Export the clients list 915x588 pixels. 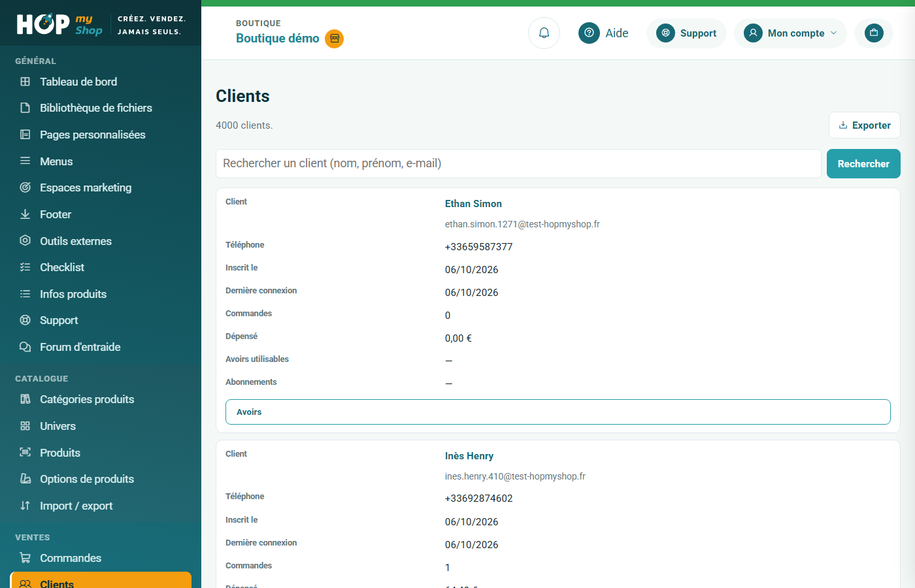(x=864, y=125)
